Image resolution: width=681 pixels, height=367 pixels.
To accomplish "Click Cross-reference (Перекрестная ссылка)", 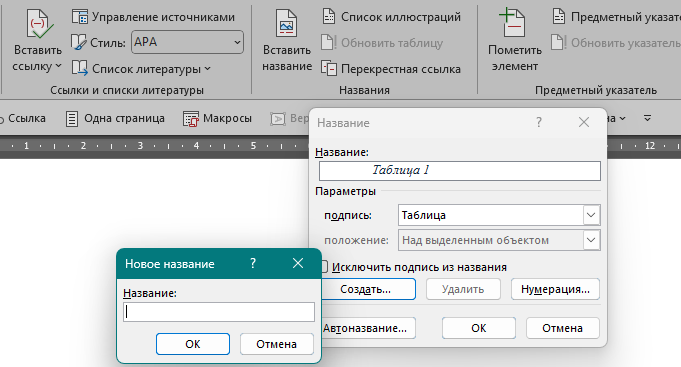I will 391,69.
